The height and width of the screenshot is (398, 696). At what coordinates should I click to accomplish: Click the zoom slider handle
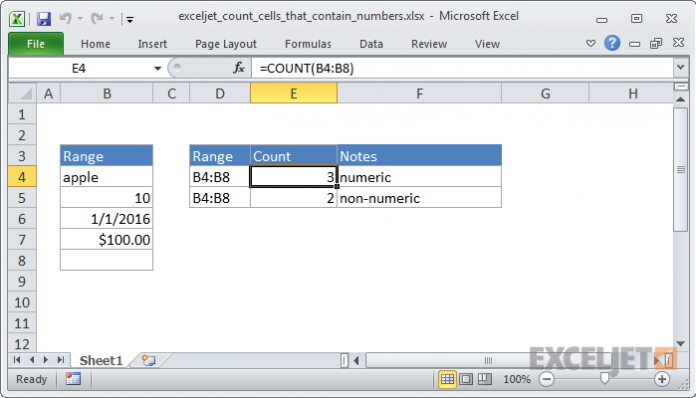604,378
